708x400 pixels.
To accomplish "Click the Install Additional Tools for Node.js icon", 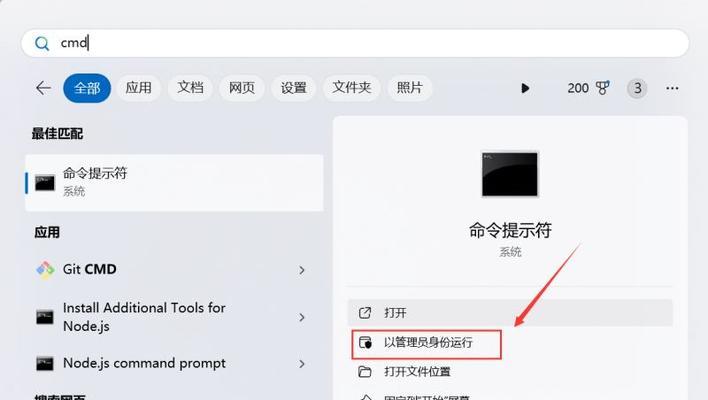I will [45, 317].
